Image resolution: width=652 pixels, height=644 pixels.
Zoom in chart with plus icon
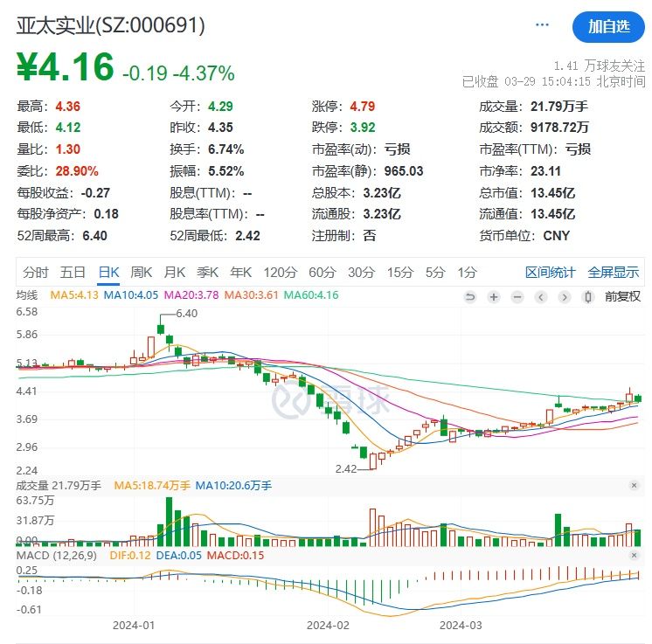[494, 297]
